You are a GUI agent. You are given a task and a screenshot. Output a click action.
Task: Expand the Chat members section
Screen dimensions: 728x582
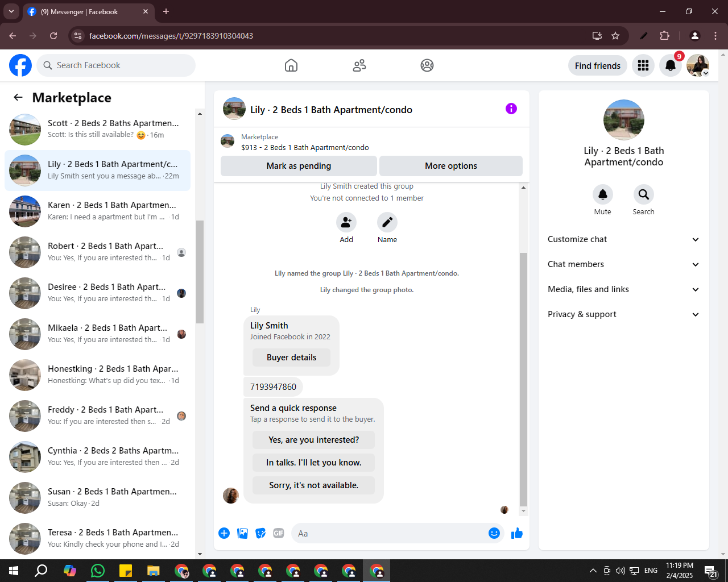click(x=623, y=264)
